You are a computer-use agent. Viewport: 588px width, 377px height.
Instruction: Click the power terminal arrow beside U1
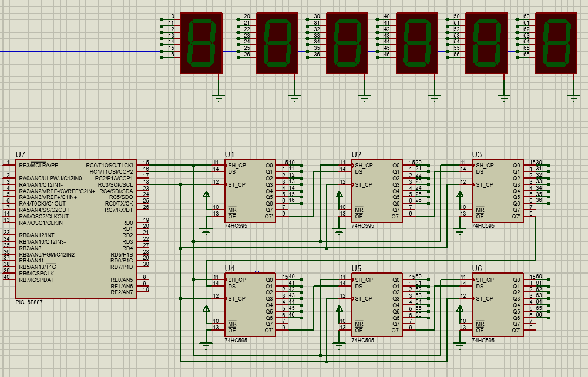206,194
